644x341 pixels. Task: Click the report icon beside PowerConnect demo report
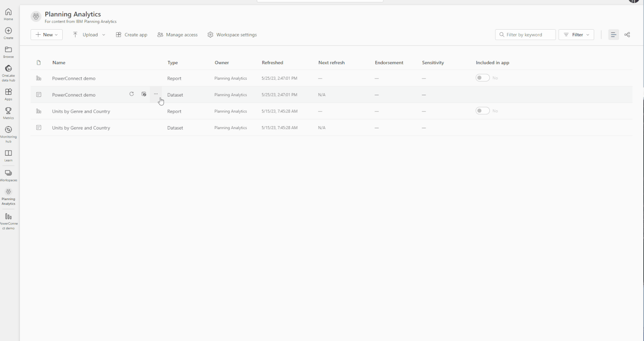39,78
